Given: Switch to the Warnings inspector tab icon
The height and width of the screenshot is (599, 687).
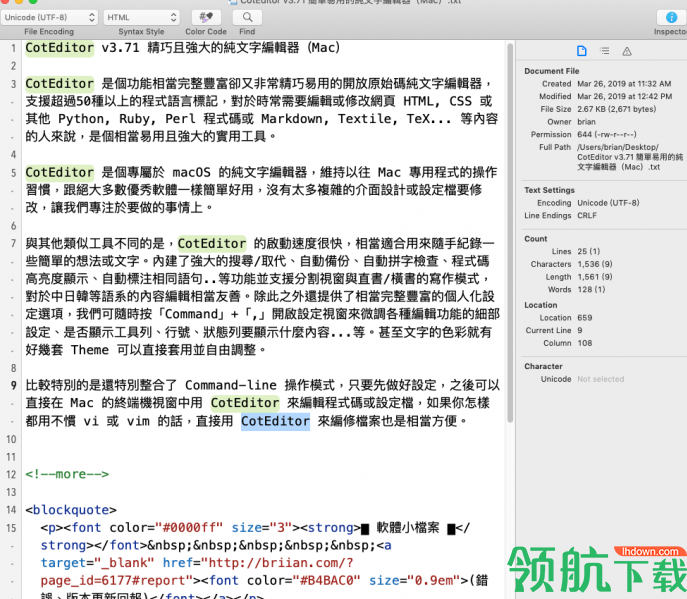Looking at the screenshot, I should tap(627, 51).
